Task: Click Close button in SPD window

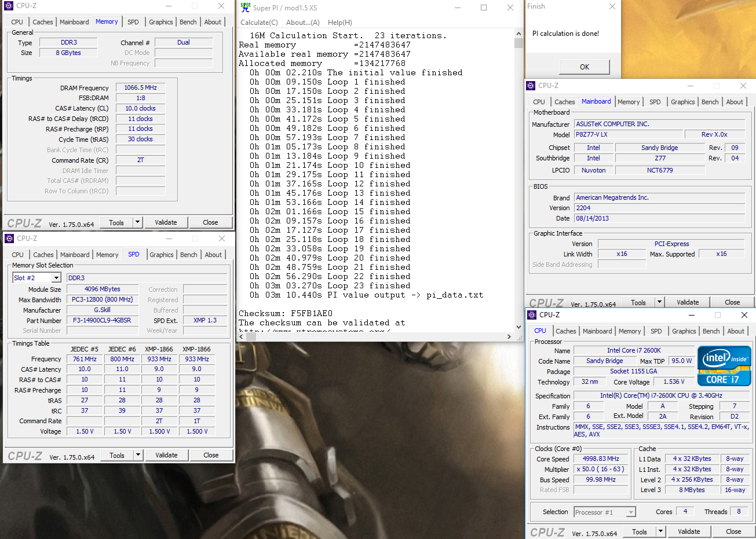Action: [x=211, y=455]
